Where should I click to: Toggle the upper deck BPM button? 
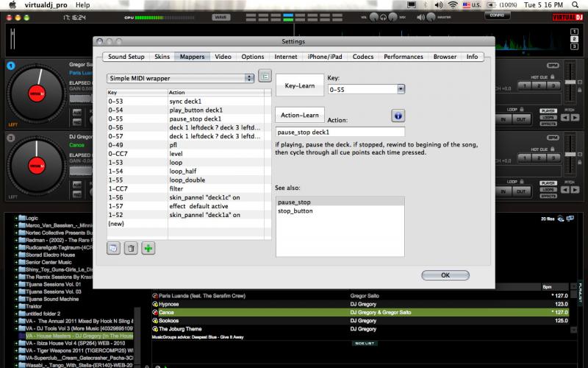pos(553,66)
